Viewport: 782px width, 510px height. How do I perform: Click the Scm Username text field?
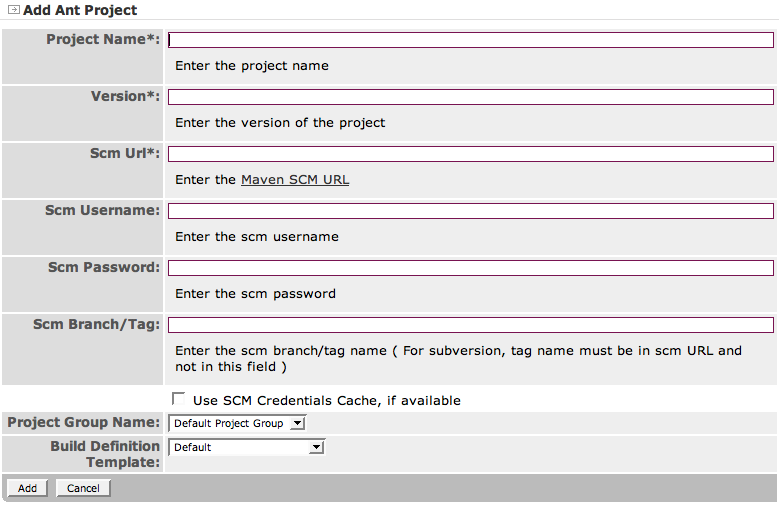(470, 211)
